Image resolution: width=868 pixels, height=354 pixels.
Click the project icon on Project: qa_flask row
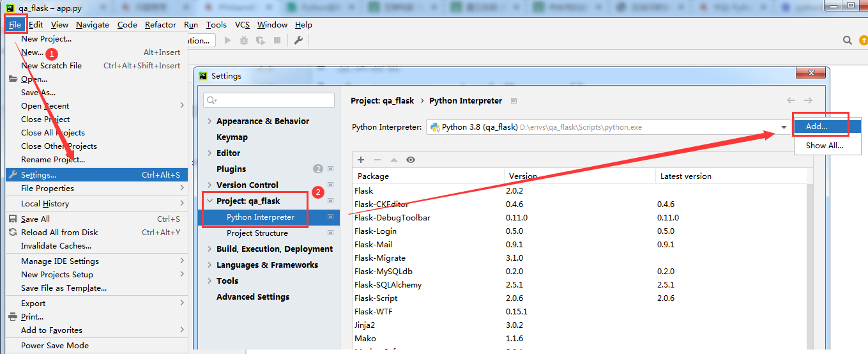point(331,201)
